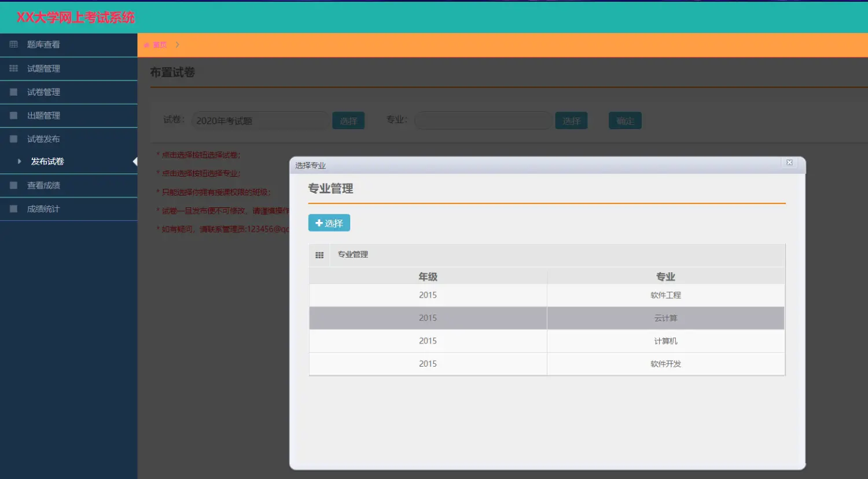Click 2015 in the 计算机 row

428,341
